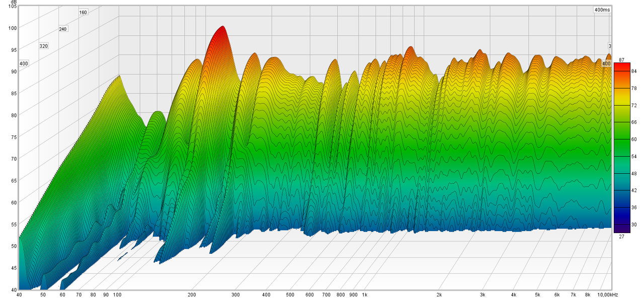Click the "78" color scale value
This screenshot has width=644, height=298.
(634, 88)
